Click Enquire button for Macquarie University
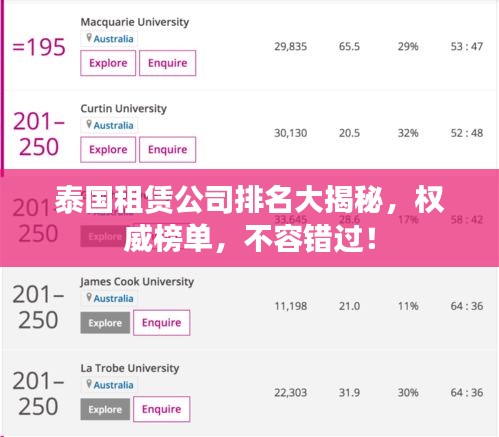 (x=167, y=63)
